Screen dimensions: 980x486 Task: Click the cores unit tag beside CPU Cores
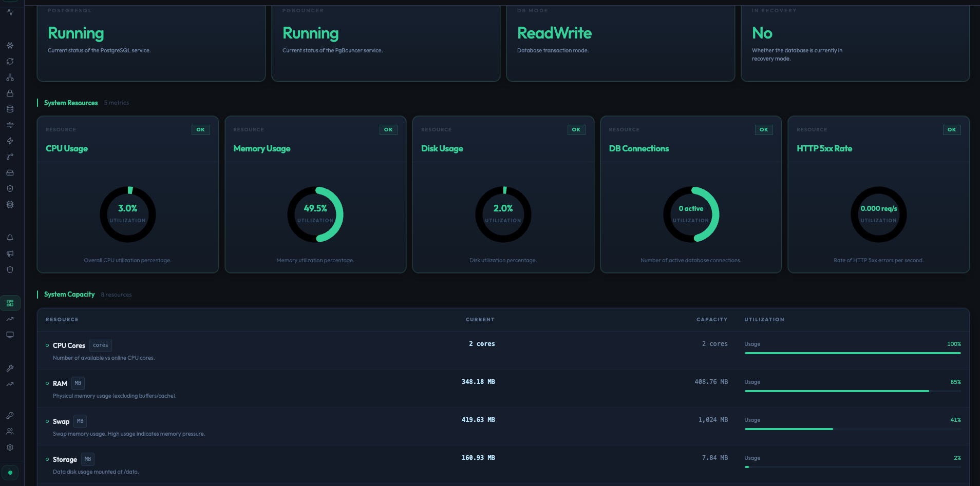click(101, 345)
